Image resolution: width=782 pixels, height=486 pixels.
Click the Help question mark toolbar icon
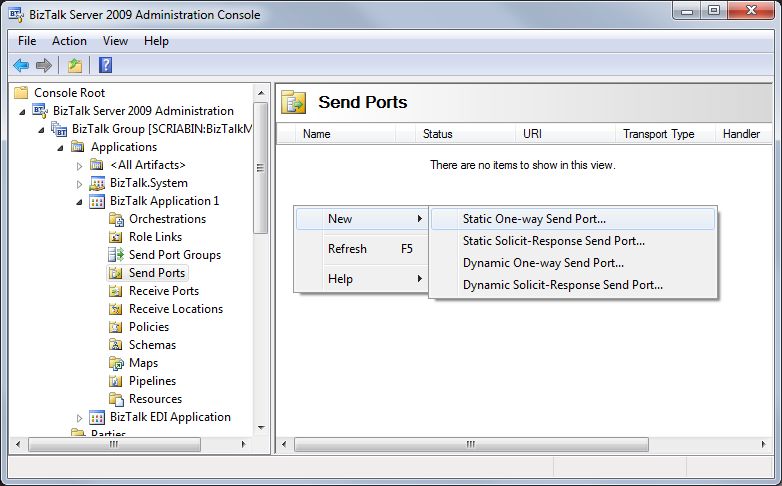[105, 65]
